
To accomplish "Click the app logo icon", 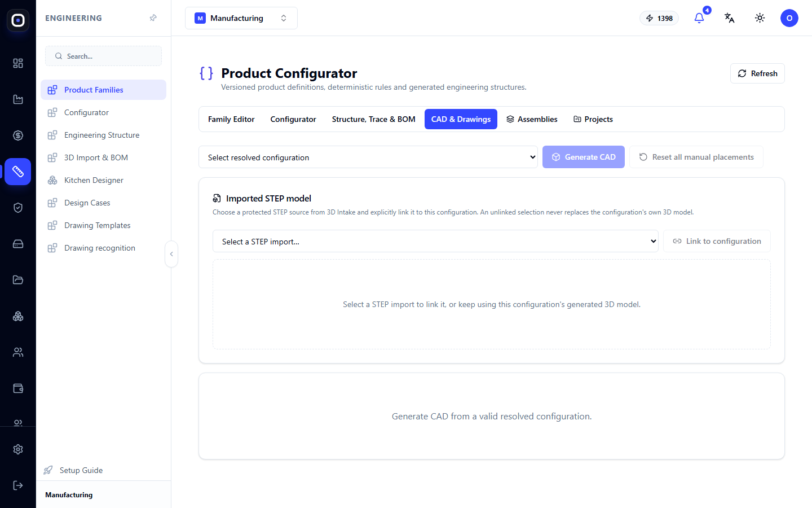I will click(18, 20).
